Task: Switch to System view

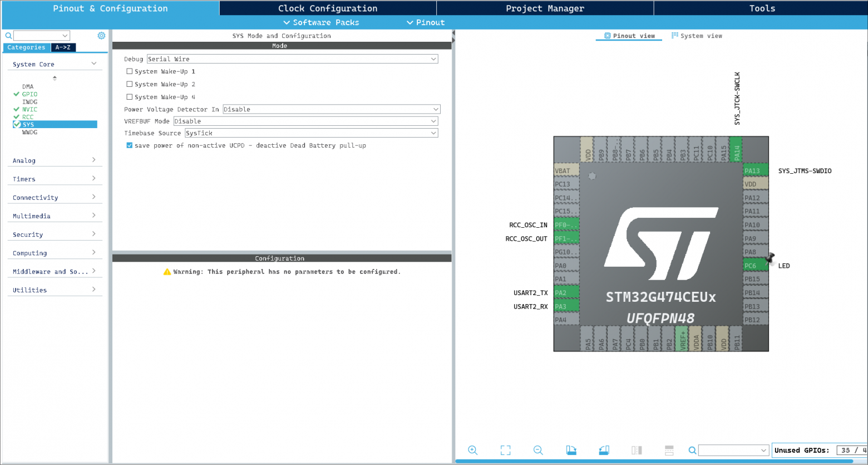Action: pos(697,36)
